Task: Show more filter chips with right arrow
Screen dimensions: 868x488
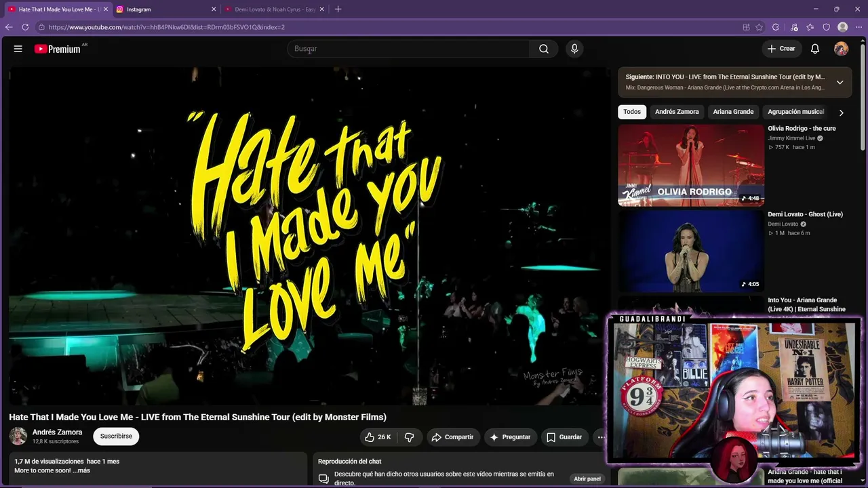Action: (842, 113)
